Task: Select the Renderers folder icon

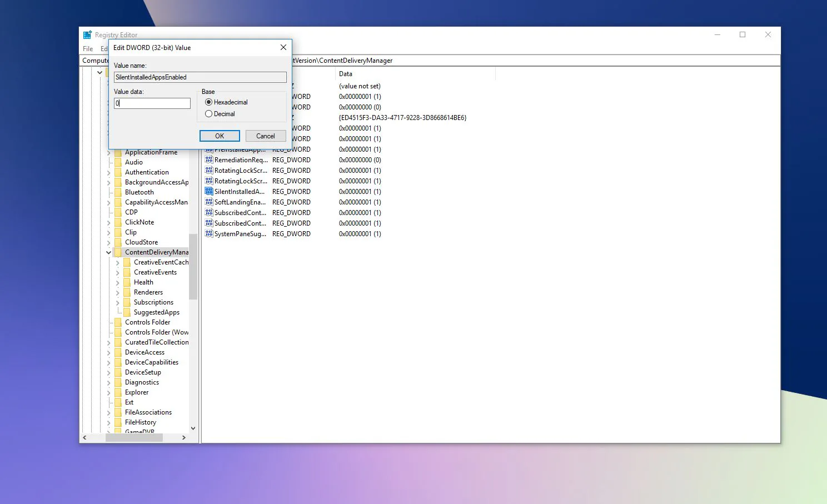Action: click(127, 292)
